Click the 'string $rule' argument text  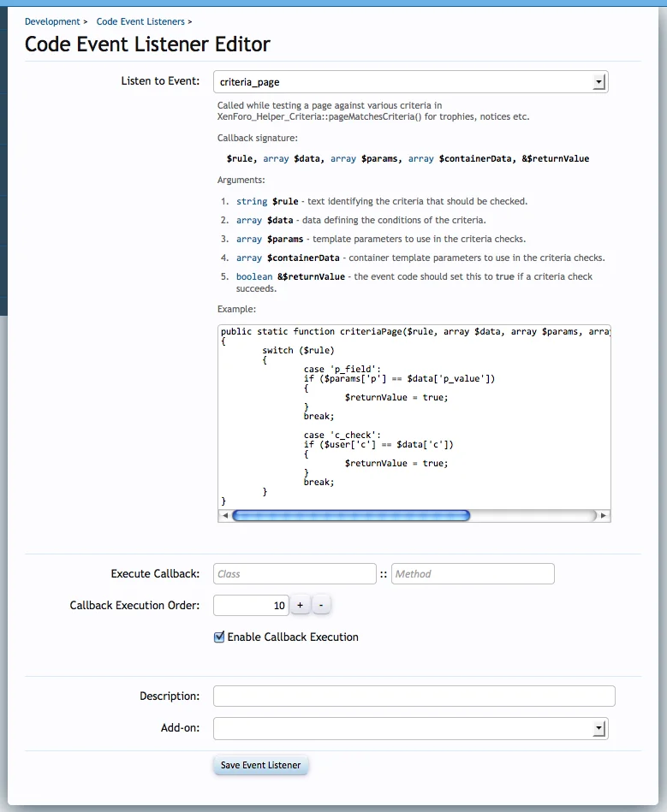coord(267,201)
